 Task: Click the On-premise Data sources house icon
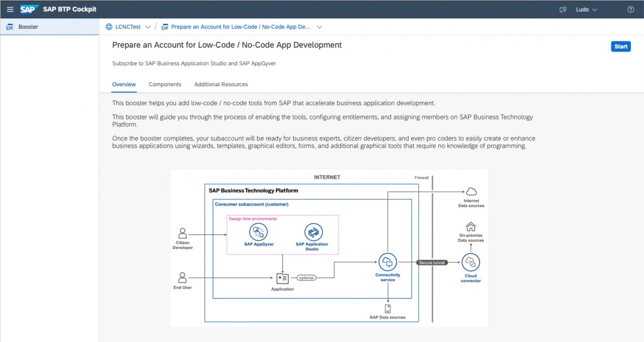coord(470,226)
